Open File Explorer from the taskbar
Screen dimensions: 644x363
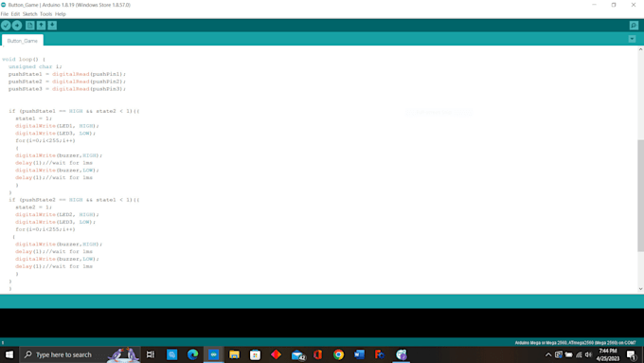click(x=235, y=354)
